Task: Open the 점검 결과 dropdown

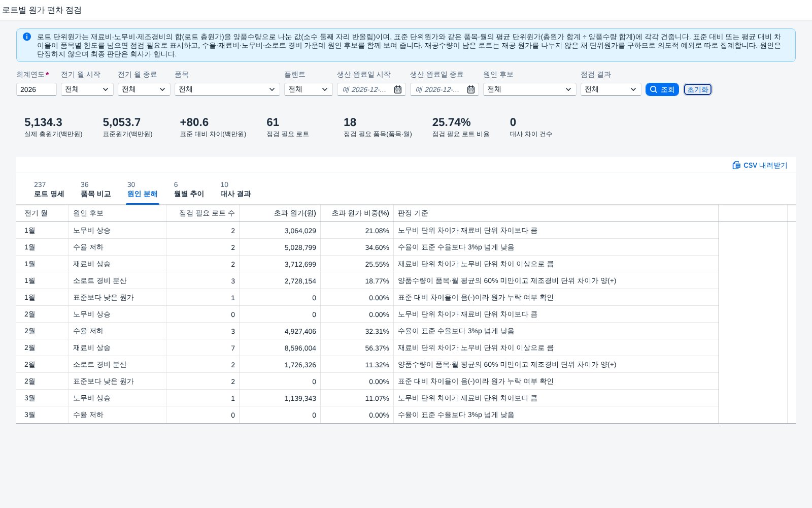Action: click(611, 89)
